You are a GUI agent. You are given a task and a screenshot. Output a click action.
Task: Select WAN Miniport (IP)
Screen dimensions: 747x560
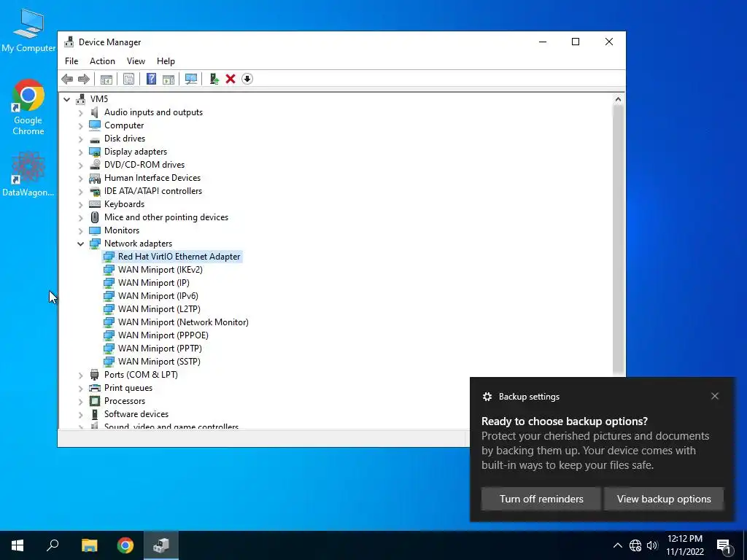(x=153, y=283)
